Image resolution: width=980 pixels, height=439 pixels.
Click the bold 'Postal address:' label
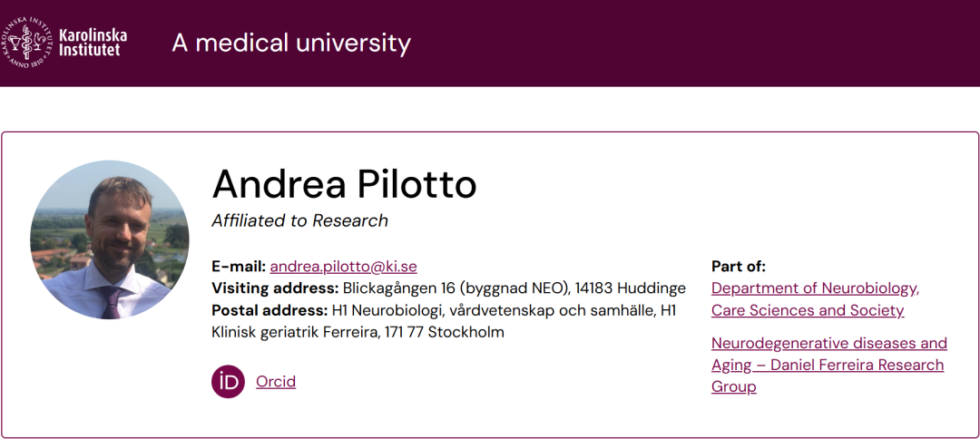click(x=270, y=310)
